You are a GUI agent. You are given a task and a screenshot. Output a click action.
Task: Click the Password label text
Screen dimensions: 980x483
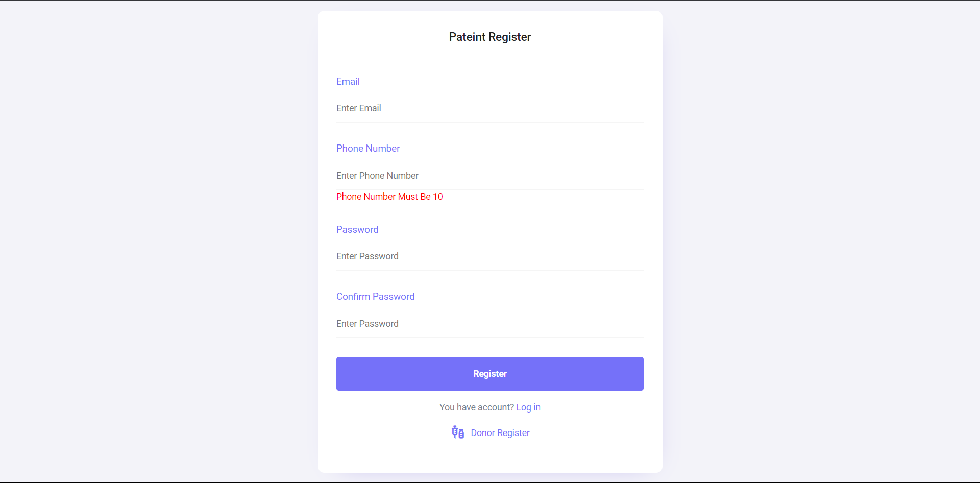[357, 230]
